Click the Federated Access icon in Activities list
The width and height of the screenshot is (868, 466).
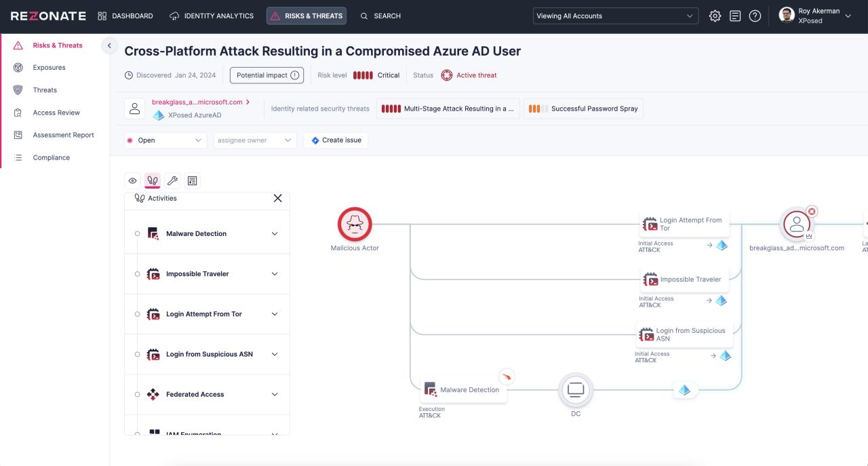153,394
